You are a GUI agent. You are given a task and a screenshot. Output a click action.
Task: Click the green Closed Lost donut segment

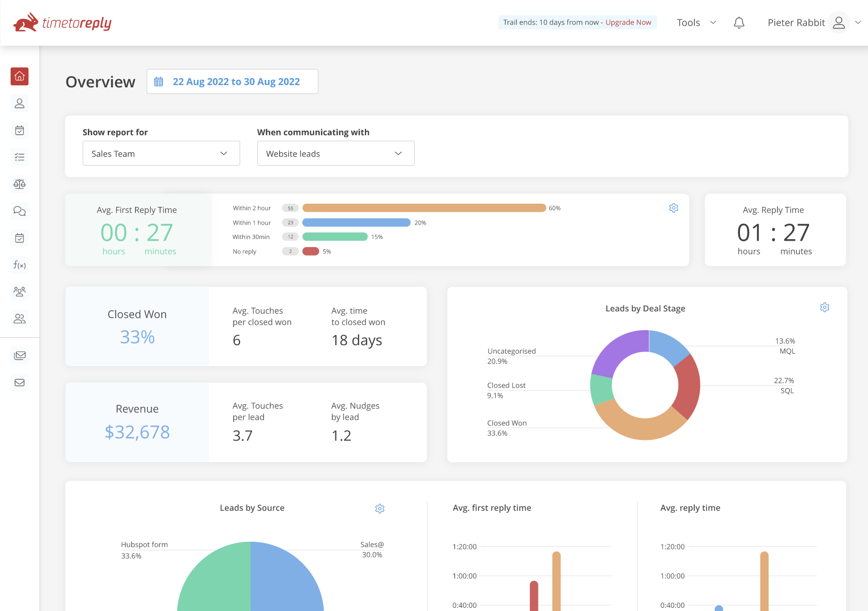point(602,389)
